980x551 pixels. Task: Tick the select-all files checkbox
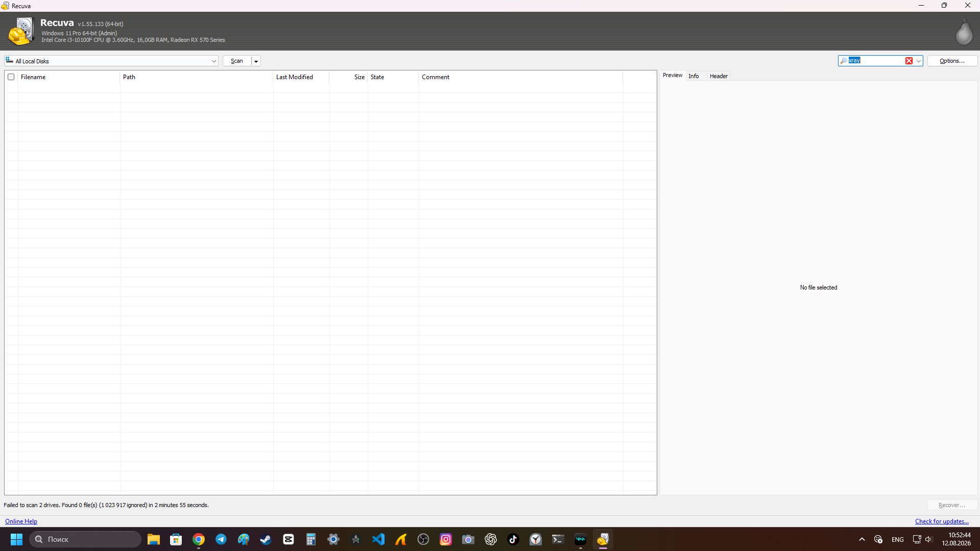tap(11, 77)
